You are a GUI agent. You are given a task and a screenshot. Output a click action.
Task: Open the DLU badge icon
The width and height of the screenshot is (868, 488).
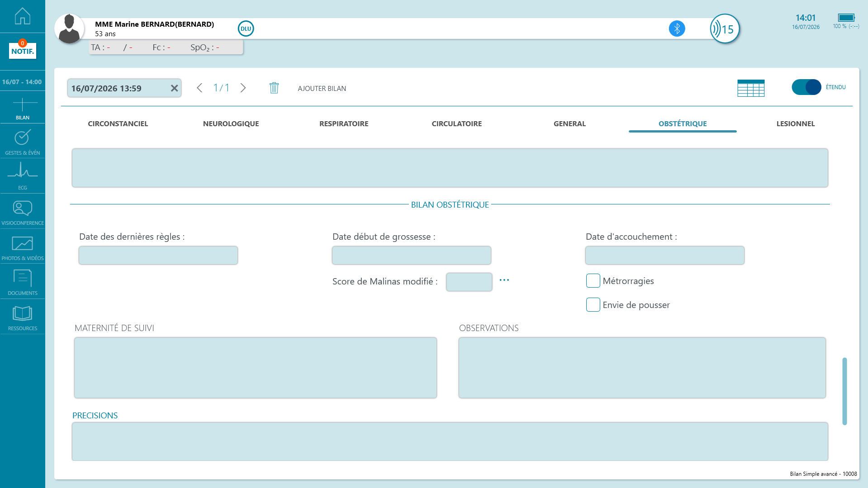click(x=246, y=28)
